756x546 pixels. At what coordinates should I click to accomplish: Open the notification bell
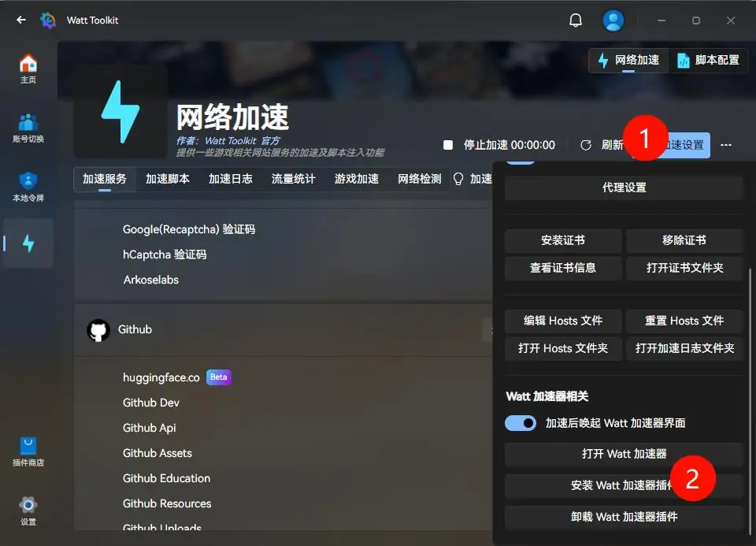[x=576, y=20]
